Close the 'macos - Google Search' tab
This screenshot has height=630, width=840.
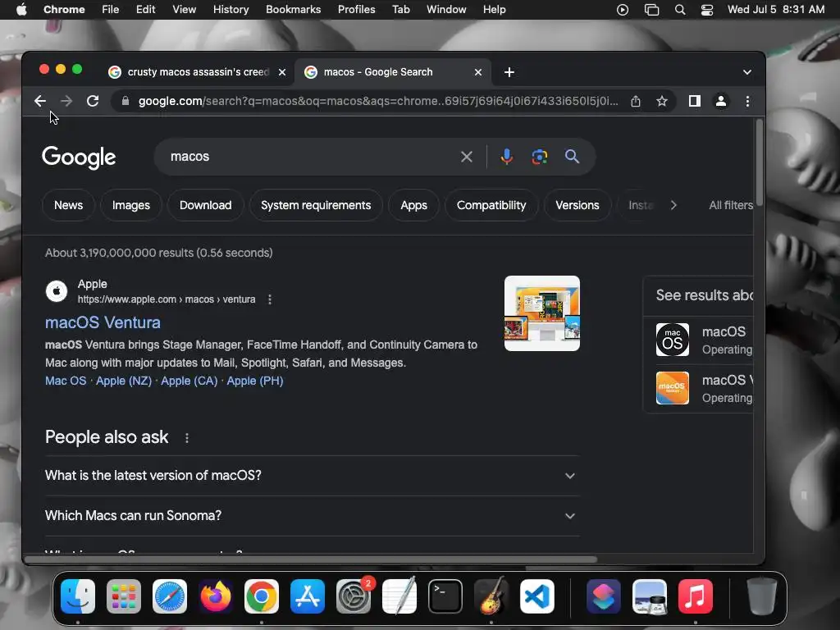(x=478, y=72)
